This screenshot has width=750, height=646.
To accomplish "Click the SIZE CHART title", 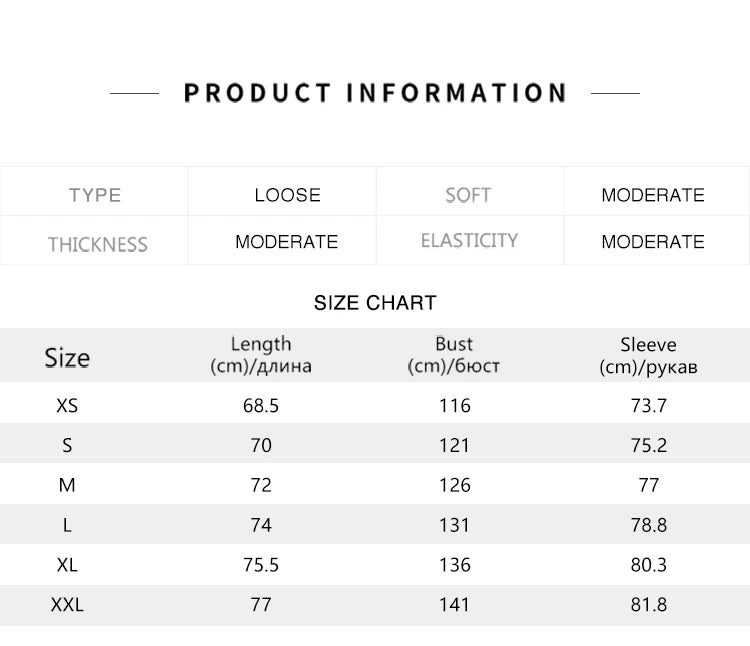I will point(375,303).
